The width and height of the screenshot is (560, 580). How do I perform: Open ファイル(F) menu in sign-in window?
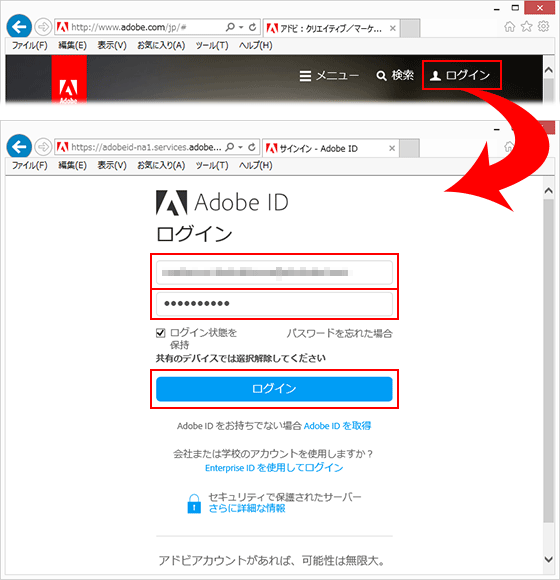(x=30, y=165)
